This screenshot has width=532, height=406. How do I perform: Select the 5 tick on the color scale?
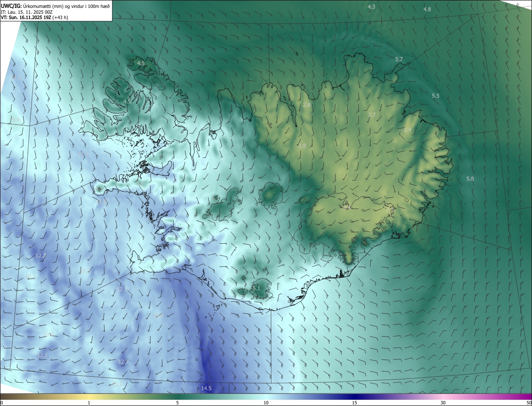point(177,403)
